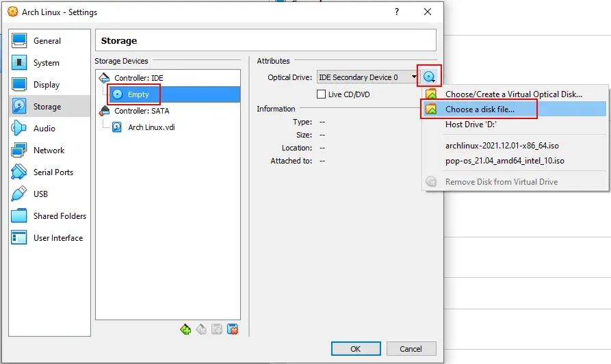Viewport: 611px width, 364px height.
Task: Click the Cancel button
Action: coord(411,348)
